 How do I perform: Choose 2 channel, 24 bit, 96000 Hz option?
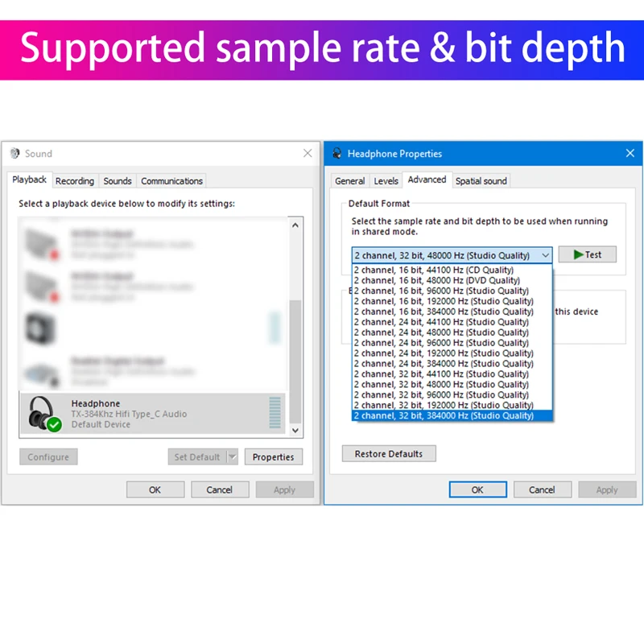point(452,343)
